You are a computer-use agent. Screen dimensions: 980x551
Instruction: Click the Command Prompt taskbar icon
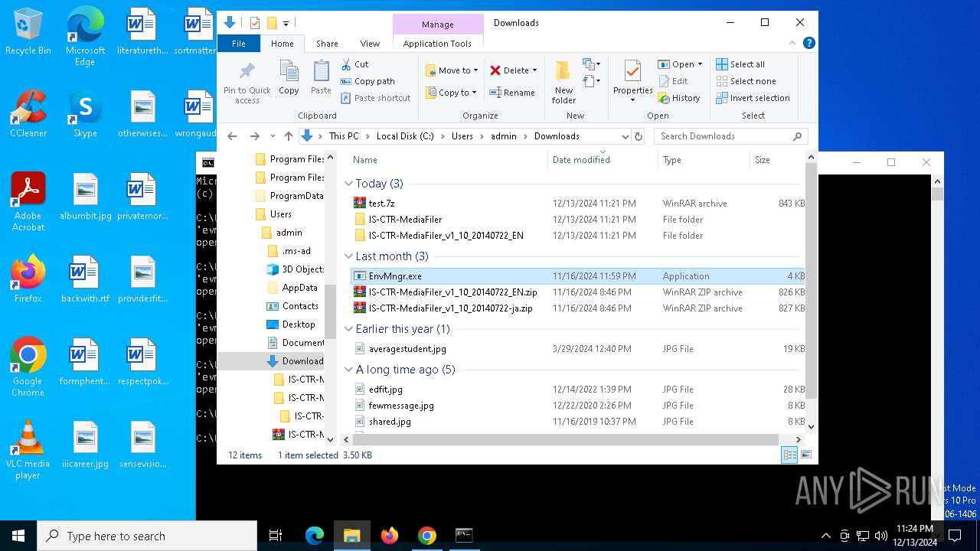coord(464,536)
